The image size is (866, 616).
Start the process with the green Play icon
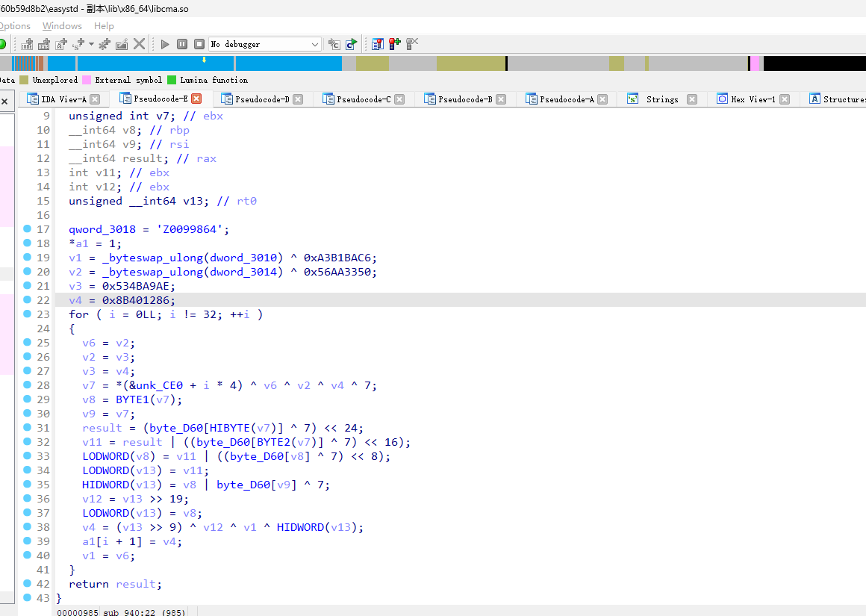[164, 44]
